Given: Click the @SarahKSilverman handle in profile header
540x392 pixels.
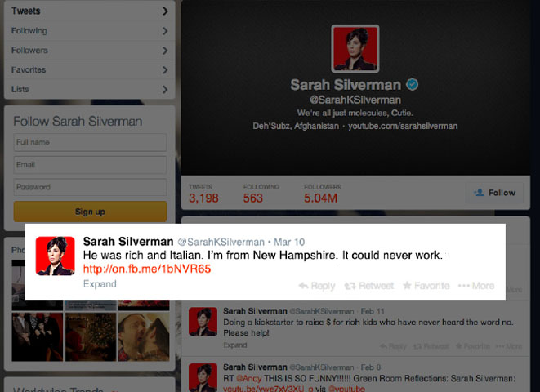Looking at the screenshot, I should point(355,100).
